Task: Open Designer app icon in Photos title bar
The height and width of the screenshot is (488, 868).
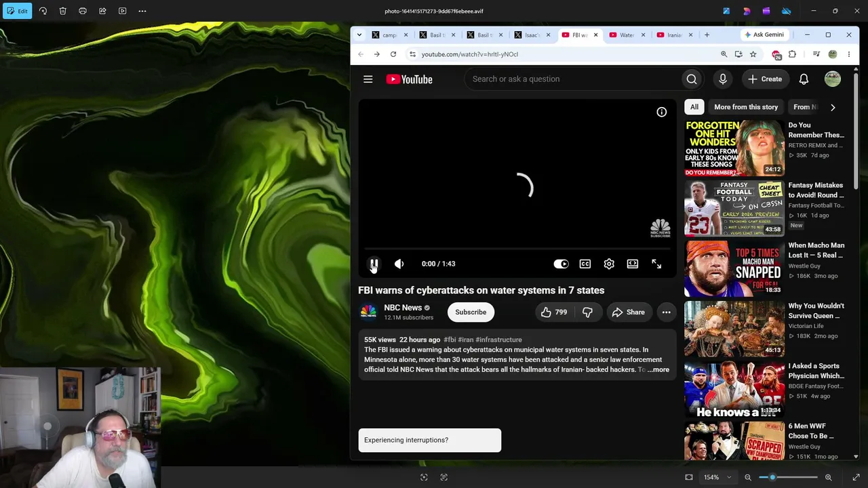Action: pos(747,11)
